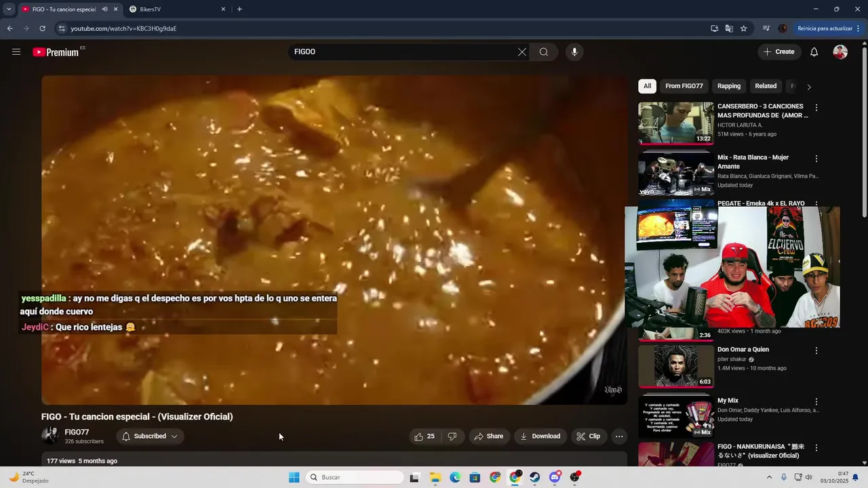Click Reinicia para actualizar button
Screen dimensions: 868x488
point(829,28)
